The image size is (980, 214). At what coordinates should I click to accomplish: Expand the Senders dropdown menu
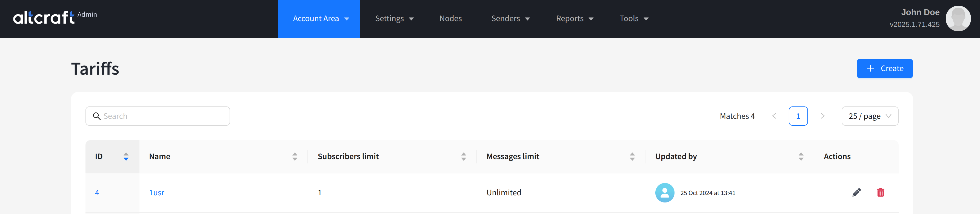tap(510, 19)
